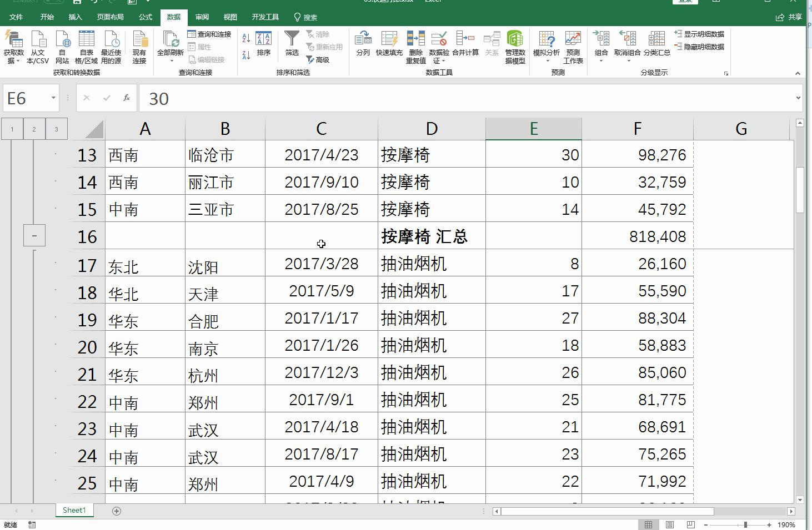Sort ascending with the AZ button
This screenshot has height=530, width=812.
pos(245,38)
